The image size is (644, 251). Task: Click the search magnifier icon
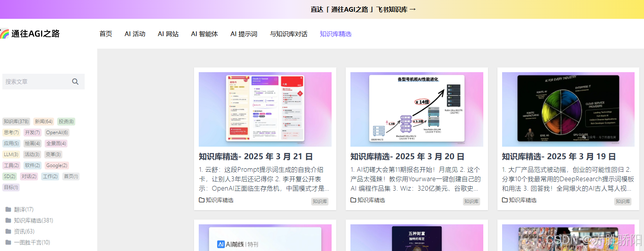coord(75,82)
